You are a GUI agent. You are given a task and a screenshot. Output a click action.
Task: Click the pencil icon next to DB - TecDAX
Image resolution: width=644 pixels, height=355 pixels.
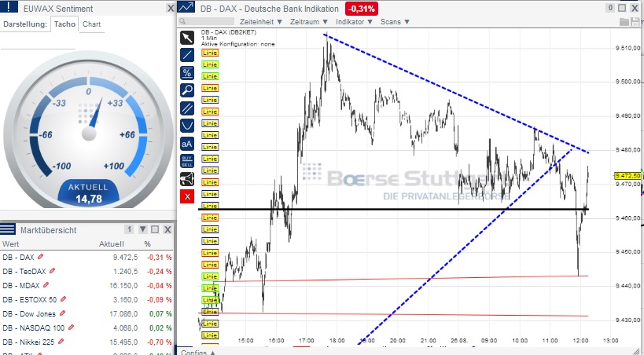pos(52,271)
